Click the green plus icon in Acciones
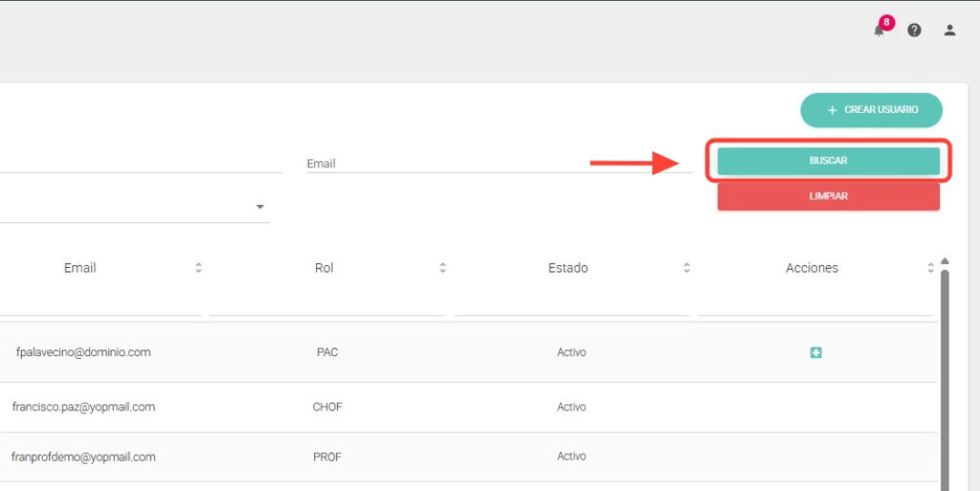 pyautogui.click(x=815, y=353)
